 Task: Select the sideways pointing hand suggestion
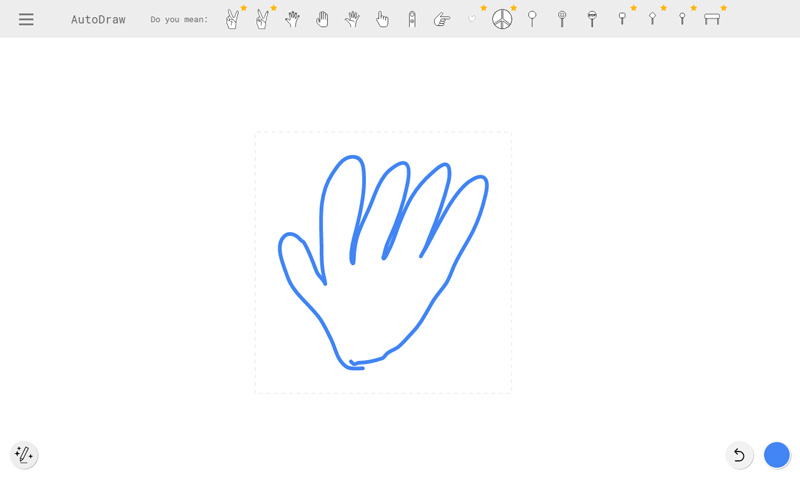442,19
